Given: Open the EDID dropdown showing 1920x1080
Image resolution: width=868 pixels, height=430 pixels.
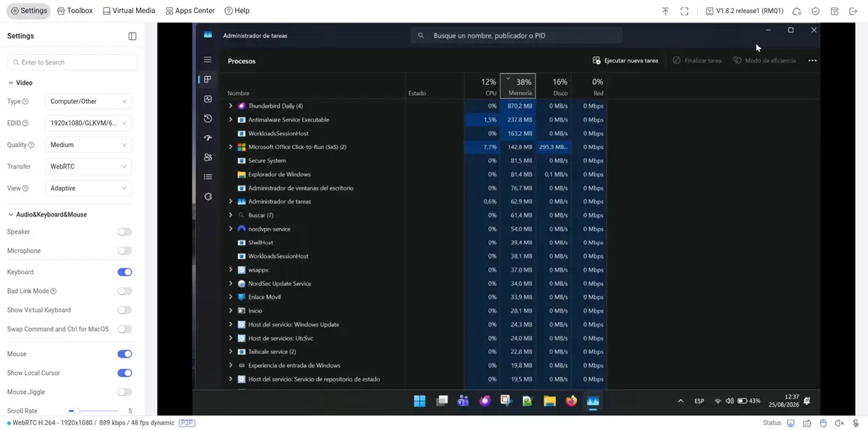Looking at the screenshot, I should [88, 123].
